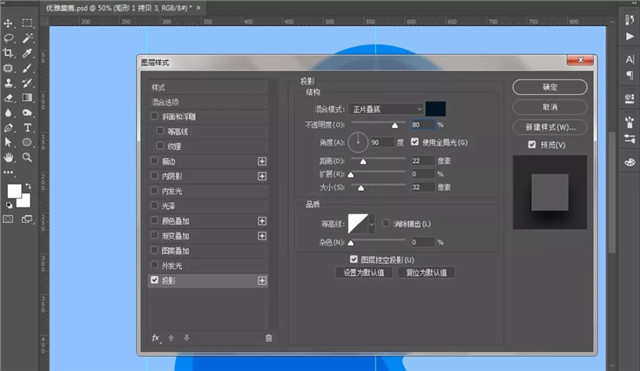Move effect down with the down arrow
Viewport: 640px width, 371px height.
pos(187,338)
